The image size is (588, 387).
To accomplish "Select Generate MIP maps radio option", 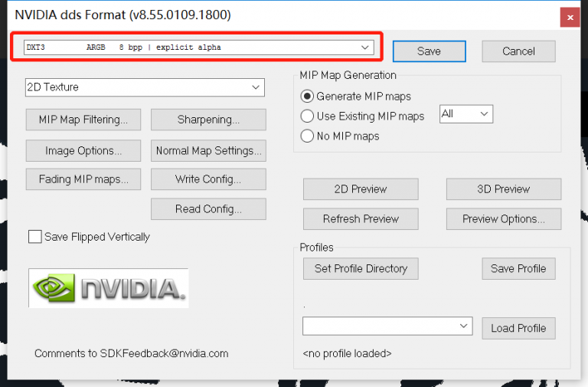I will (307, 97).
